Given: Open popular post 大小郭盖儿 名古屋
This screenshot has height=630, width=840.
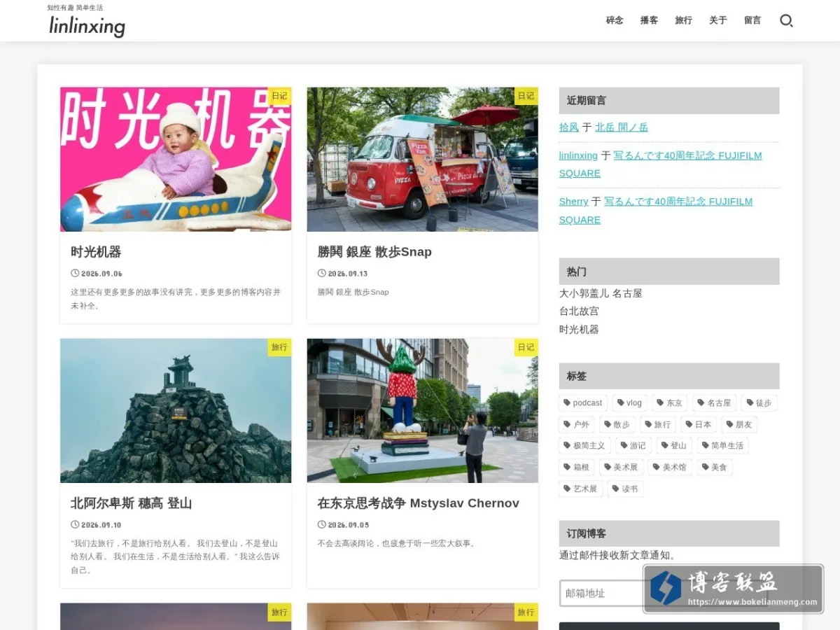Looking at the screenshot, I should pyautogui.click(x=601, y=293).
